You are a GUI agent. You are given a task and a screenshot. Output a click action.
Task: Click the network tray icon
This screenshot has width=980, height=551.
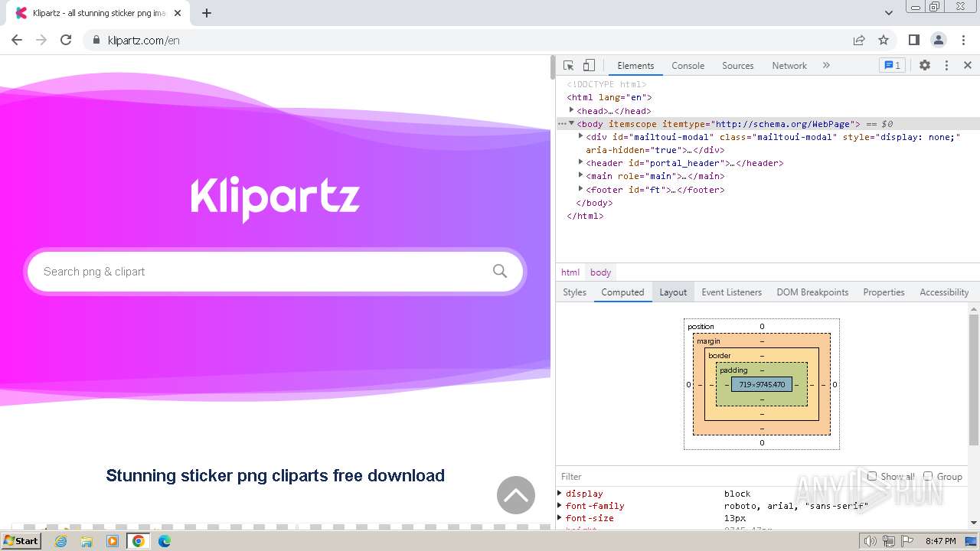889,541
